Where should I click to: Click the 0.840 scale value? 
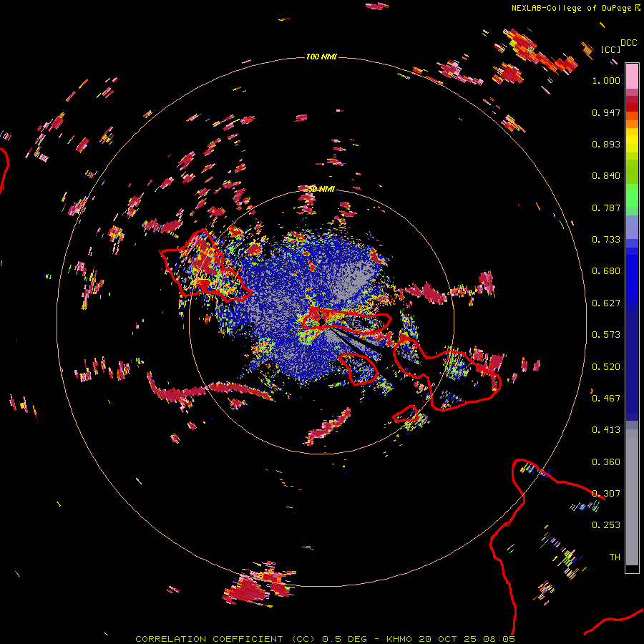[606, 176]
